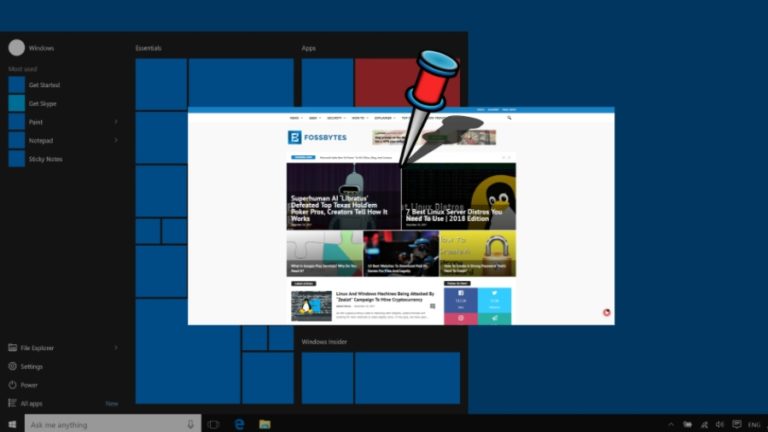
Task: Expand the Paint jump list arrow
Action: [116, 121]
